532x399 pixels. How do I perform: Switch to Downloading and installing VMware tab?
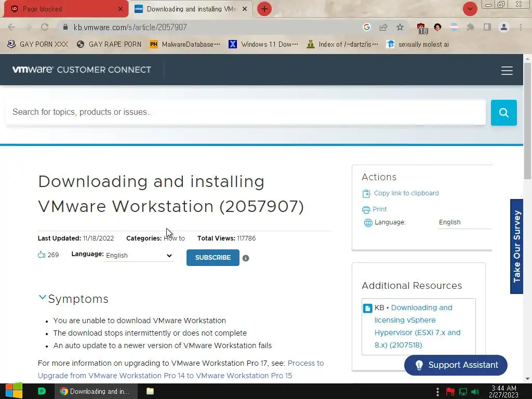[191, 9]
